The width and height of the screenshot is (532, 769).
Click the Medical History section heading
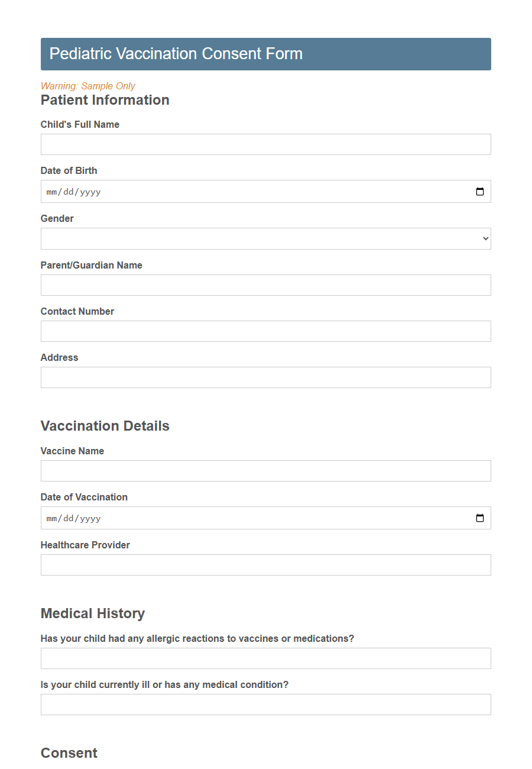point(92,613)
